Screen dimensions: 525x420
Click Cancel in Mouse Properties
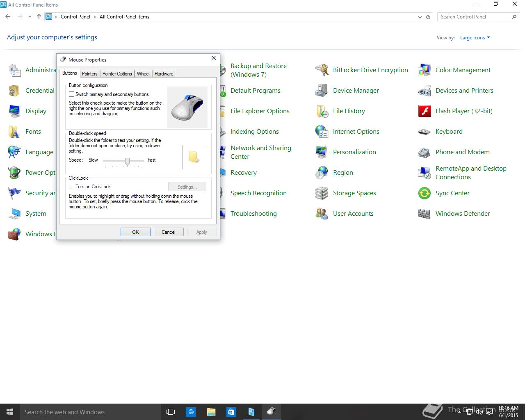point(168,232)
